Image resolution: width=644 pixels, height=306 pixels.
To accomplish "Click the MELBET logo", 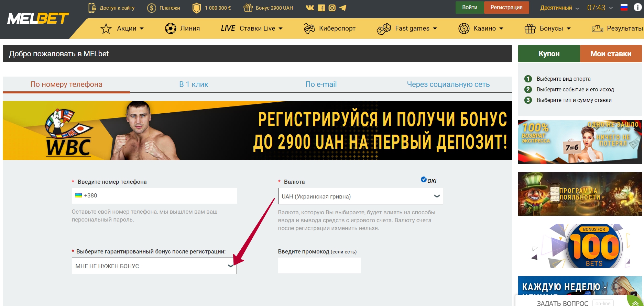I will pos(38,19).
